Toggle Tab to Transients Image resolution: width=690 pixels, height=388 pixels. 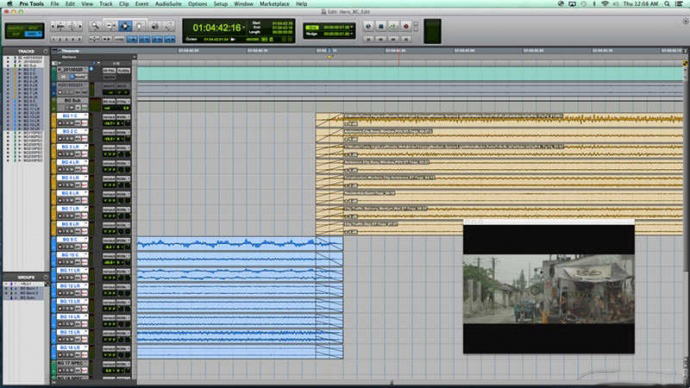point(106,39)
